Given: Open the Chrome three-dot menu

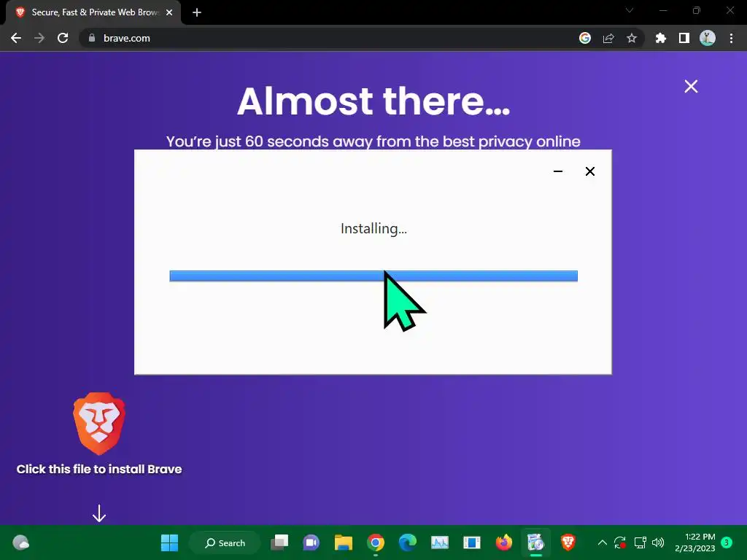Looking at the screenshot, I should click(731, 38).
